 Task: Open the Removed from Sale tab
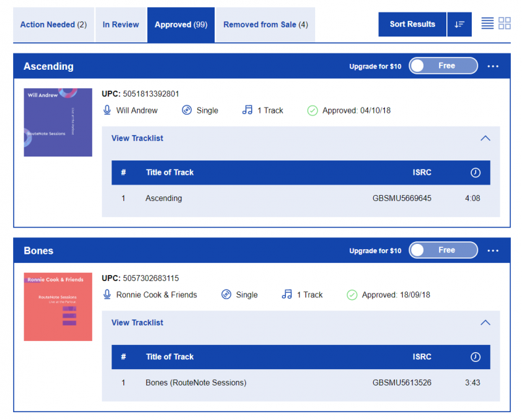265,24
